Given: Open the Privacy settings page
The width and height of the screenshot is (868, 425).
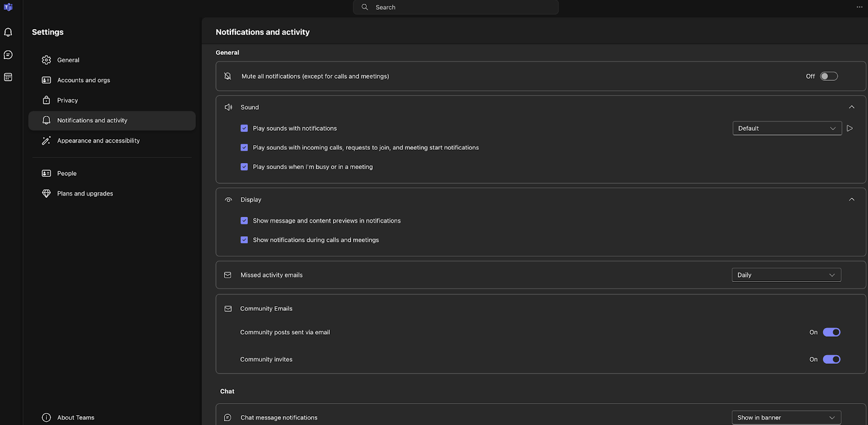Looking at the screenshot, I should [68, 100].
